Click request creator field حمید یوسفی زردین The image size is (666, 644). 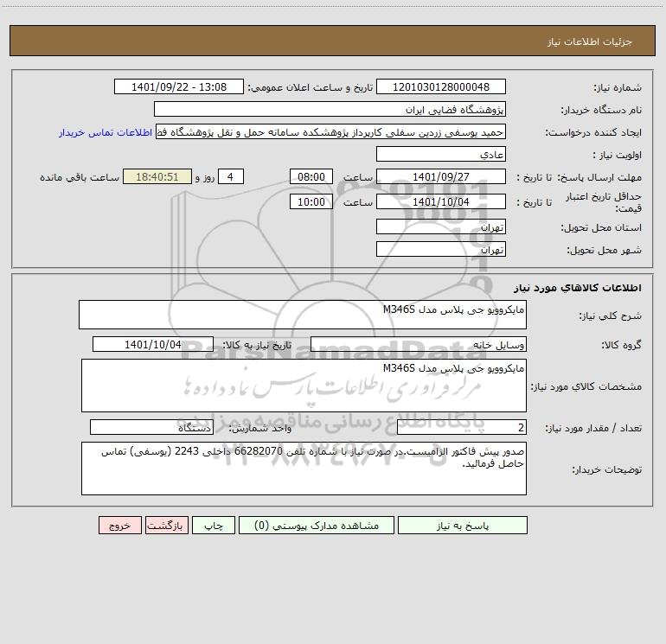coord(331,131)
